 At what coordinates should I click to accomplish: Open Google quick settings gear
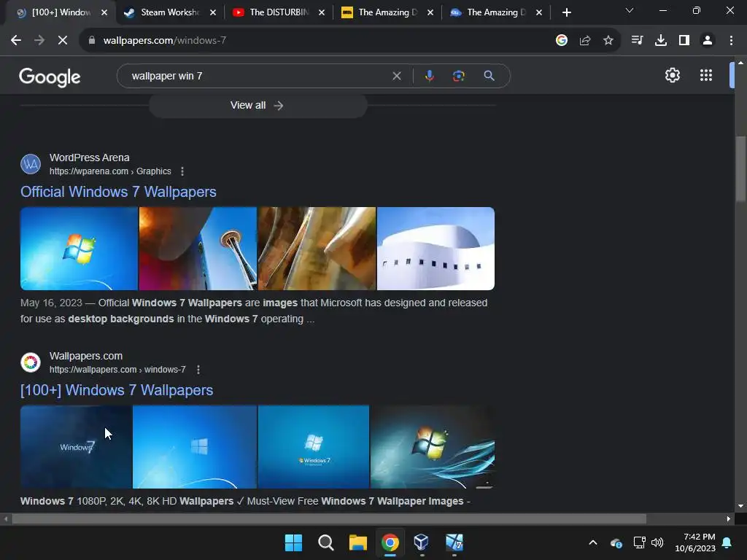(x=672, y=75)
